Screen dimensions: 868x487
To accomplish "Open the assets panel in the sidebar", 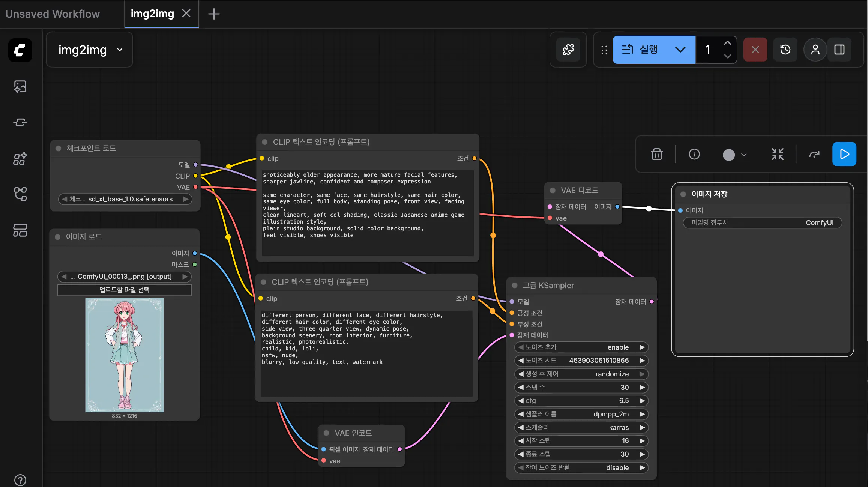I will (20, 86).
